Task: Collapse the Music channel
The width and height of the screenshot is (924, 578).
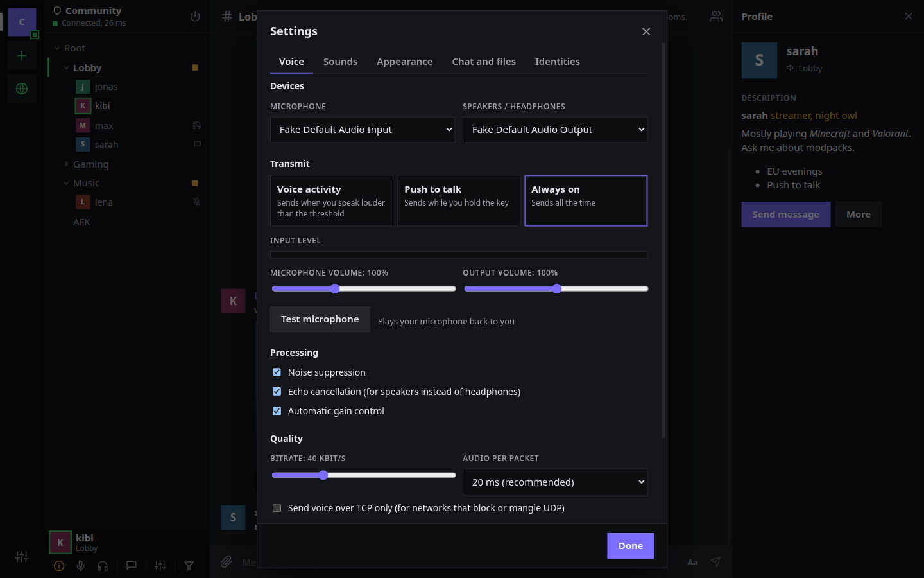Action: click(x=66, y=183)
